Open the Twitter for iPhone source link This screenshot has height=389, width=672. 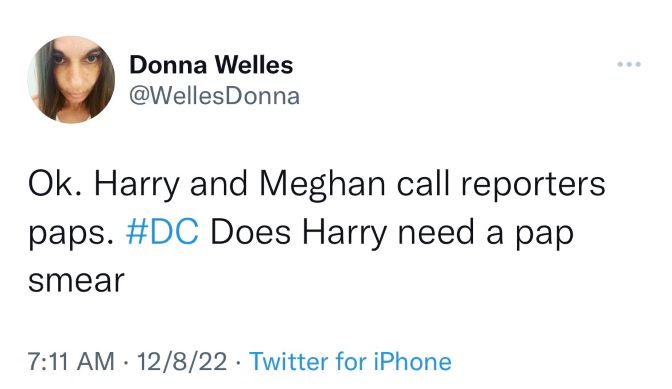350,361
